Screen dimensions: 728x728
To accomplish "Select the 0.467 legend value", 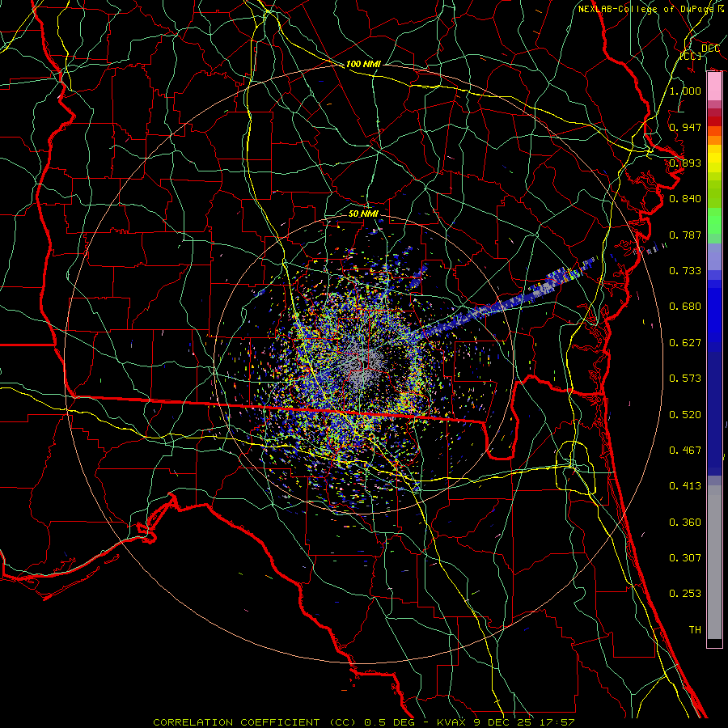I will [685, 451].
